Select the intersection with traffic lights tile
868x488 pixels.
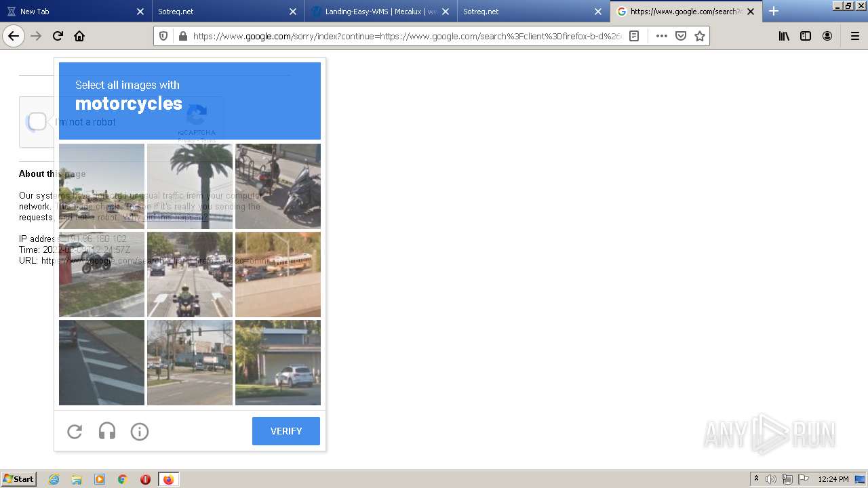tap(190, 363)
